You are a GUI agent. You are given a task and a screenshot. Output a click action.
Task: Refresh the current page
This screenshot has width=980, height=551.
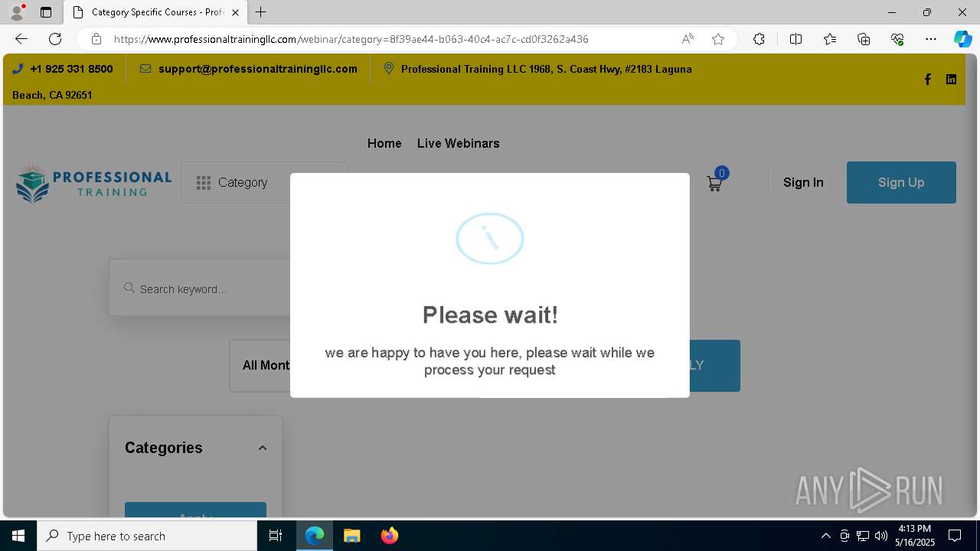(x=55, y=39)
